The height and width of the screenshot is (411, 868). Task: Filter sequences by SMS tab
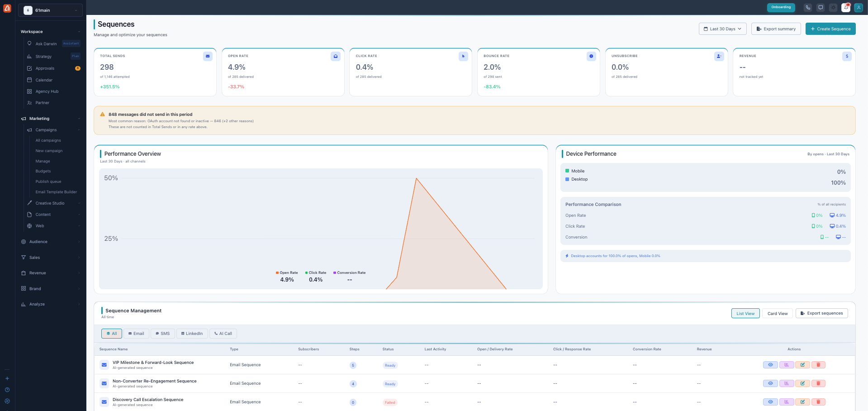click(163, 334)
